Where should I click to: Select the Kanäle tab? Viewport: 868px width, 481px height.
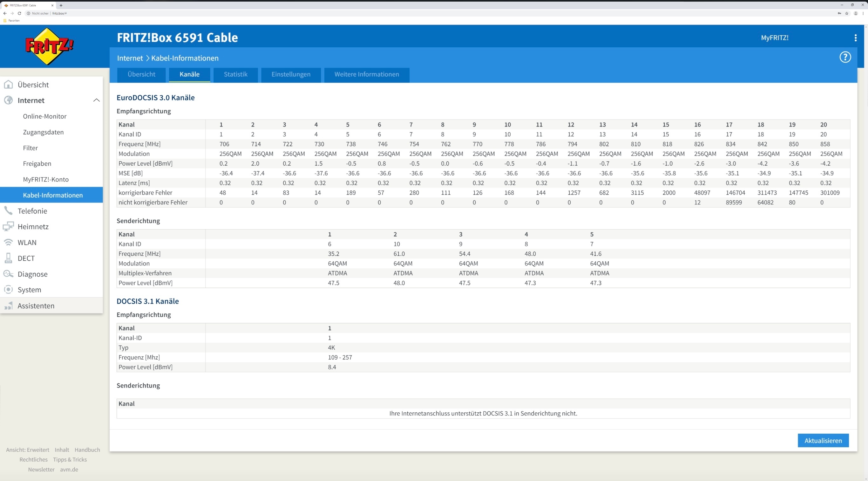point(189,74)
